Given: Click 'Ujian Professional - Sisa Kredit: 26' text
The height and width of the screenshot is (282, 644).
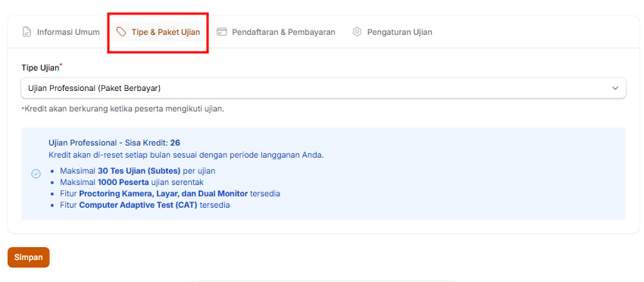Looking at the screenshot, I should click(114, 143).
